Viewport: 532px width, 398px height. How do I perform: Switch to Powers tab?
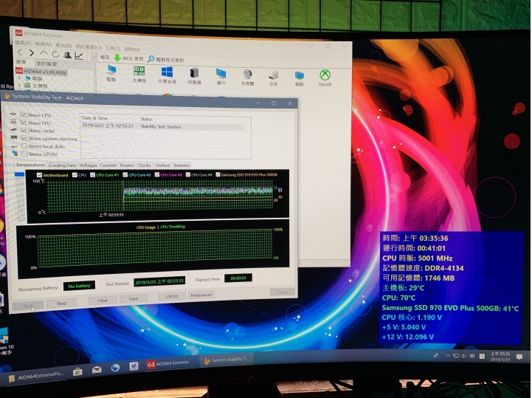pyautogui.click(x=127, y=165)
